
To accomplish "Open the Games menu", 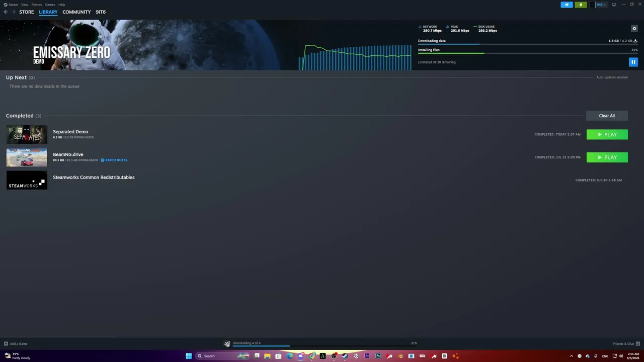I will click(x=50, y=5).
